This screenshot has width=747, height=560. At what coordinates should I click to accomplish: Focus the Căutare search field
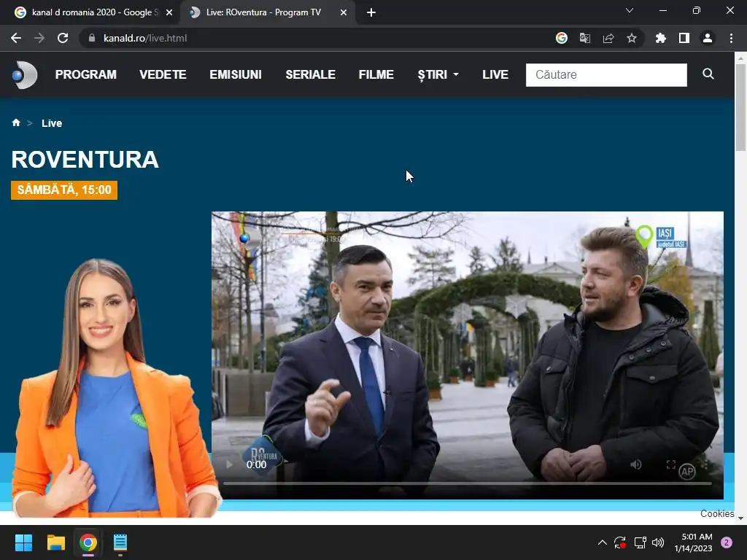pos(606,75)
